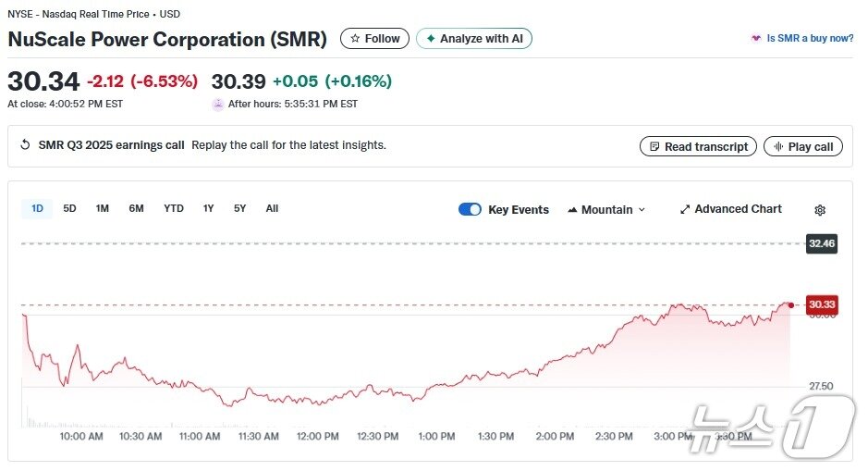Click the 30.33 current price marker
The width and height of the screenshot is (868, 471).
click(x=821, y=304)
